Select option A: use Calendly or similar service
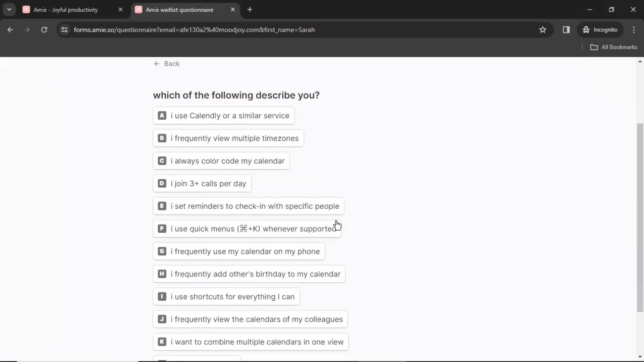The image size is (644, 362). [224, 115]
